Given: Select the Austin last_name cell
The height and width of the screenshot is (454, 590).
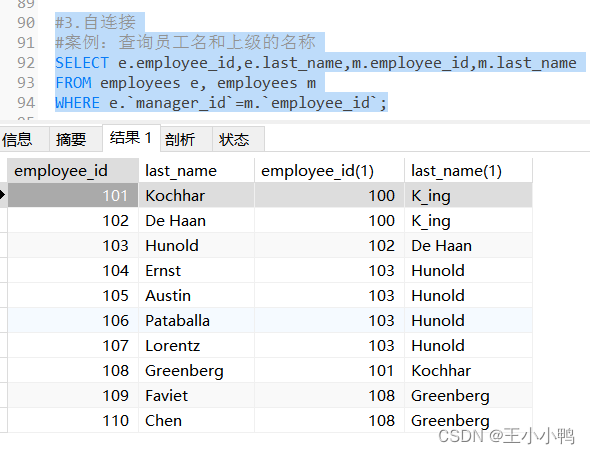Looking at the screenshot, I should pos(196,296).
